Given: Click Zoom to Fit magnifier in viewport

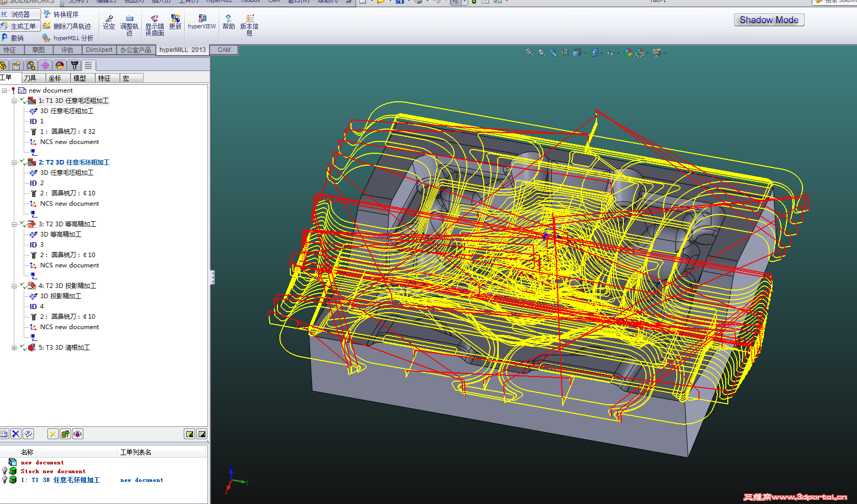Looking at the screenshot, I should 529,52.
